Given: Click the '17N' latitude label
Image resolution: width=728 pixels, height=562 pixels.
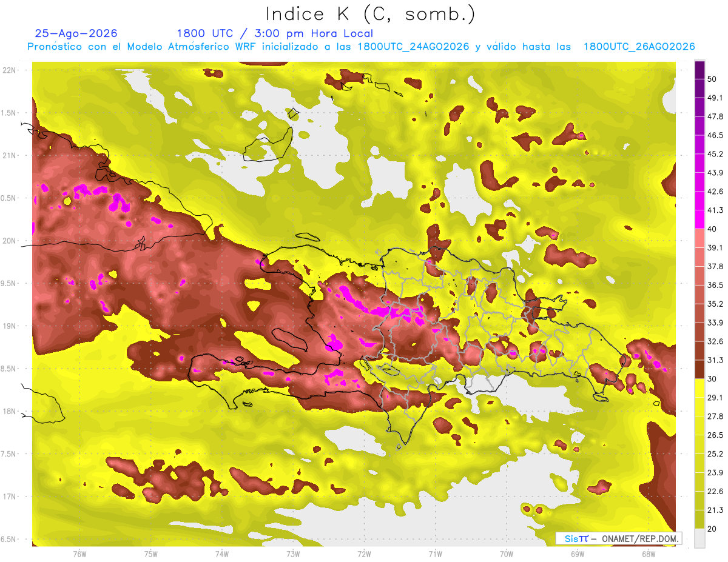Looking at the screenshot, I should [9, 497].
